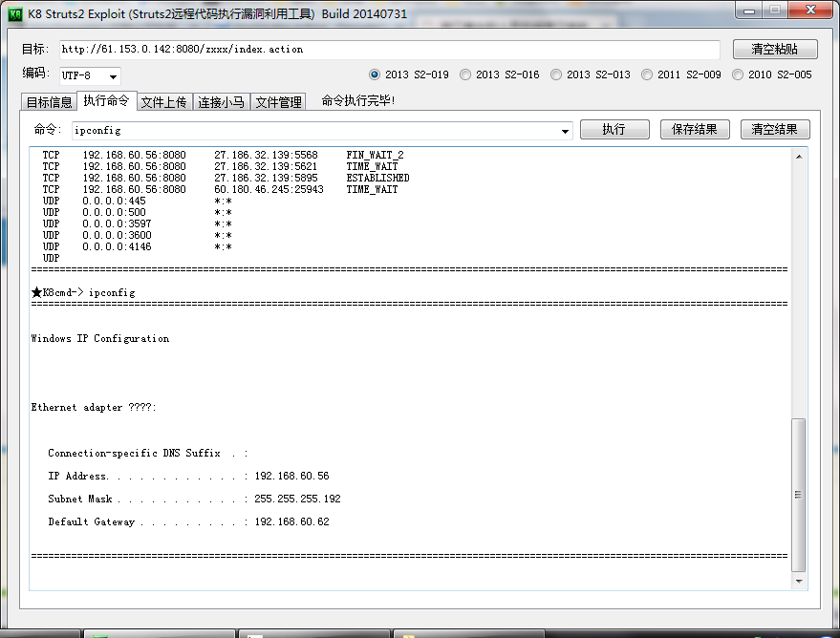840x638 pixels.
Task: Select the 2013 S2-019 exploit option
Action: (x=409, y=74)
